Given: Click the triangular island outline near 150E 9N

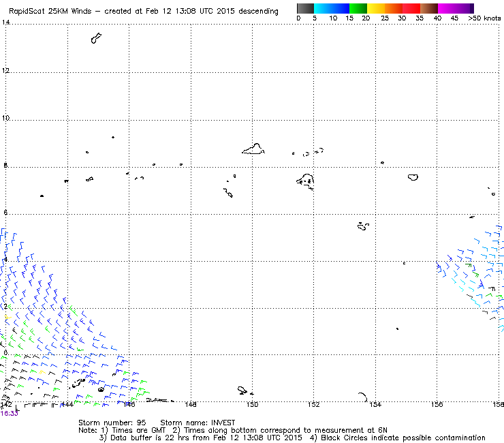Looking at the screenshot, I should click(253, 149).
